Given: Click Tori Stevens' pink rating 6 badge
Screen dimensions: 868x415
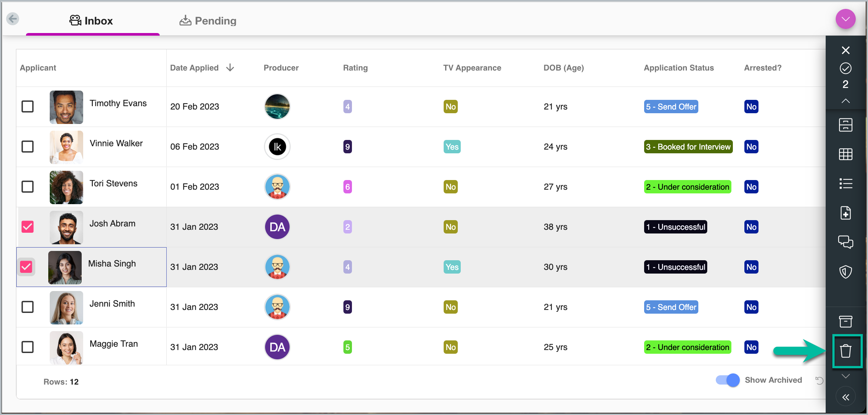Looking at the screenshot, I should (347, 187).
